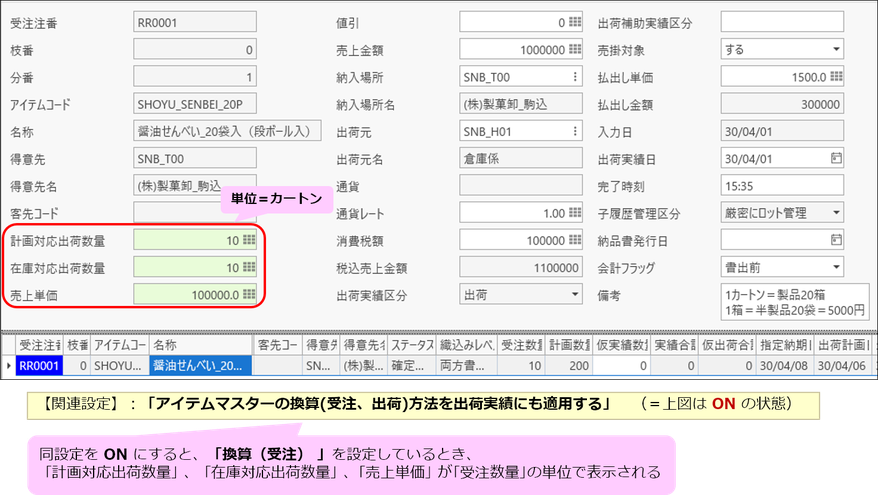Open calendar icon in 出荷実績日 field
The height and width of the screenshot is (495, 878).
coord(836,158)
